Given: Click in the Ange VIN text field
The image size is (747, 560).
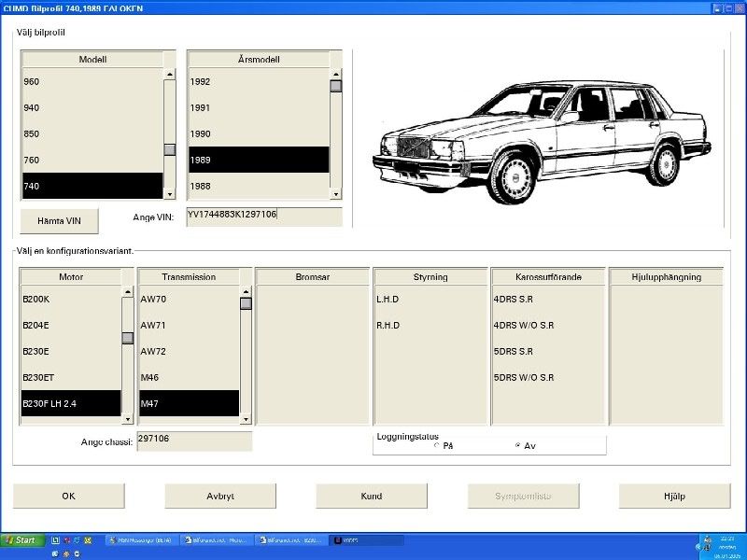Looking at the screenshot, I should 263,217.
